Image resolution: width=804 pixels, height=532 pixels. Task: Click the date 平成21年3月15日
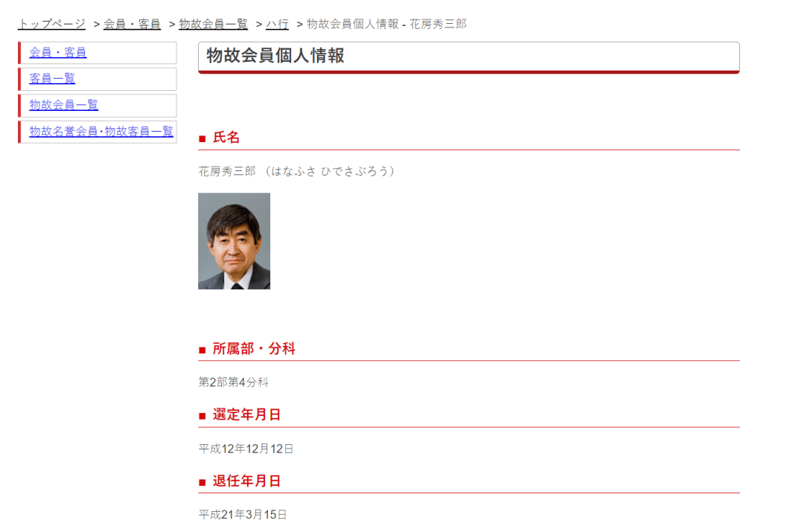[x=243, y=515]
